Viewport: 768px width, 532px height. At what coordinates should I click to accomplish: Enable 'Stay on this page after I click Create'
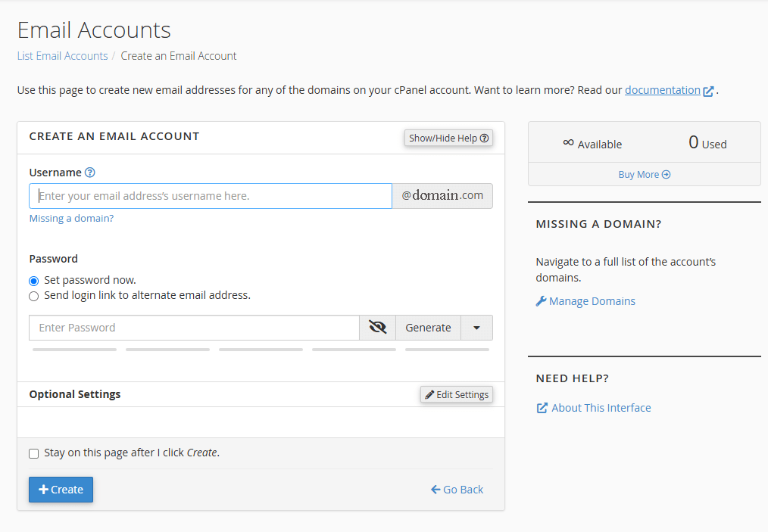(x=33, y=453)
